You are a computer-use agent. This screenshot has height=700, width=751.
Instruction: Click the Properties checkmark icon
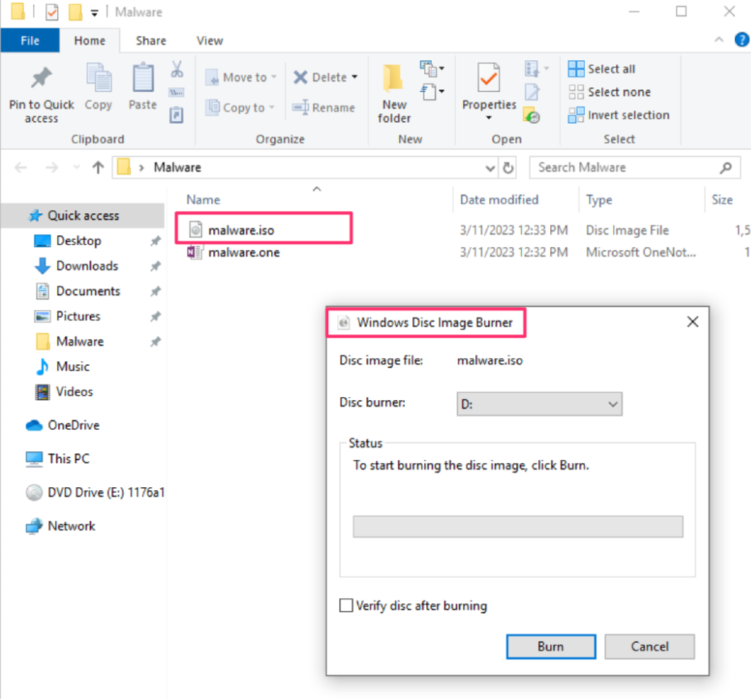[x=488, y=77]
